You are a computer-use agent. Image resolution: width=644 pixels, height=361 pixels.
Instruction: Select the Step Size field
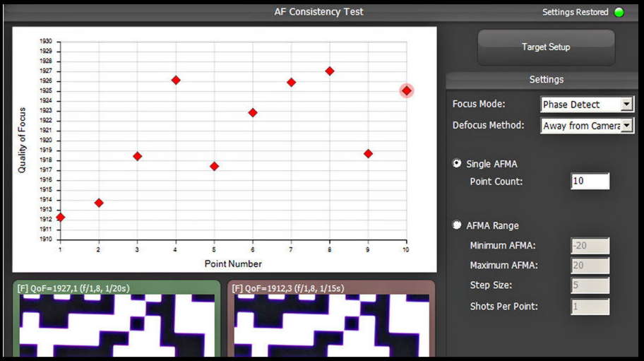(x=590, y=286)
